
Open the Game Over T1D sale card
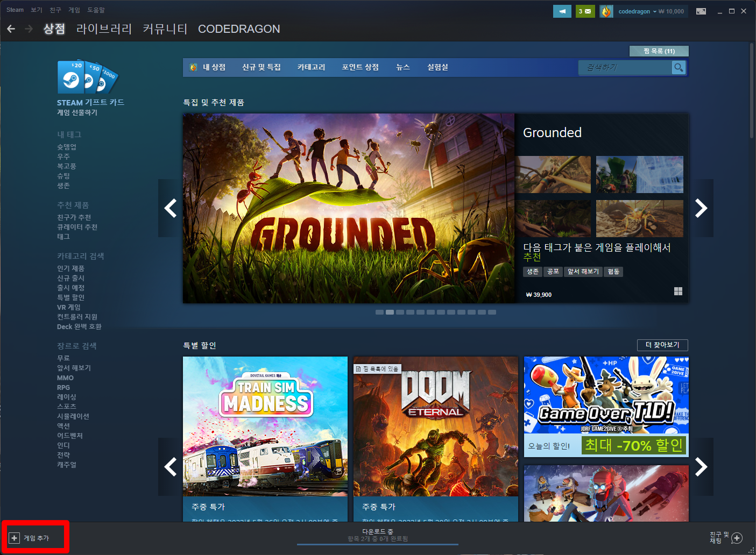606,407
